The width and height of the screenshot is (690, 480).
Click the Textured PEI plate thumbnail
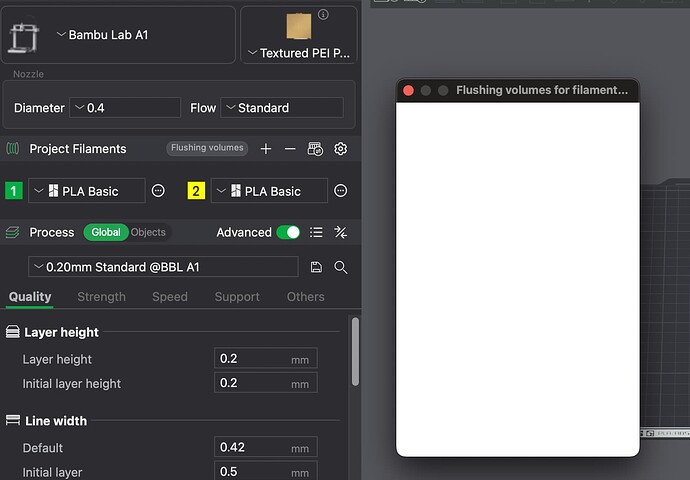(299, 26)
